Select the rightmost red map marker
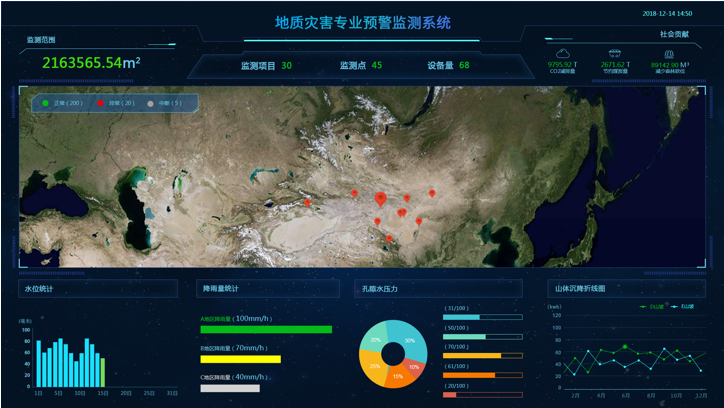This screenshot has width=724, height=408. (432, 193)
